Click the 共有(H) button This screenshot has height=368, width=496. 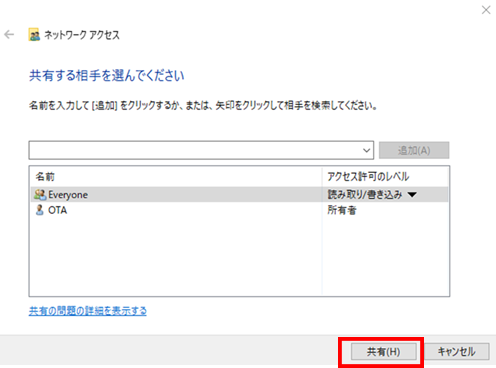(383, 352)
